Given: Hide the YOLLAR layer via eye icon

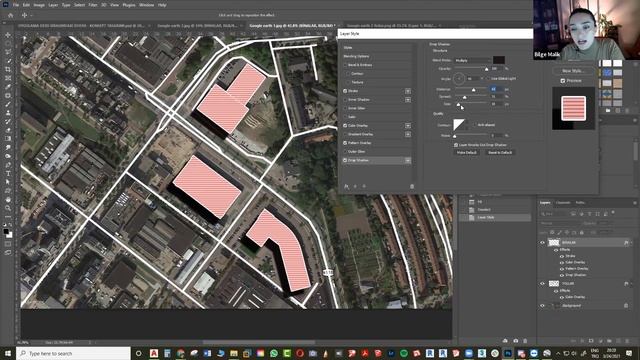Looking at the screenshot, I should click(542, 283).
